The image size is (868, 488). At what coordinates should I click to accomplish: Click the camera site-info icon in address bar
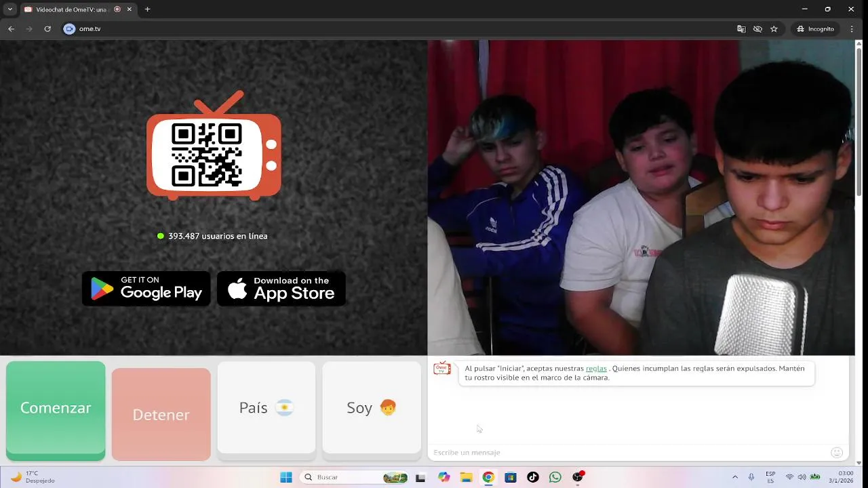69,28
